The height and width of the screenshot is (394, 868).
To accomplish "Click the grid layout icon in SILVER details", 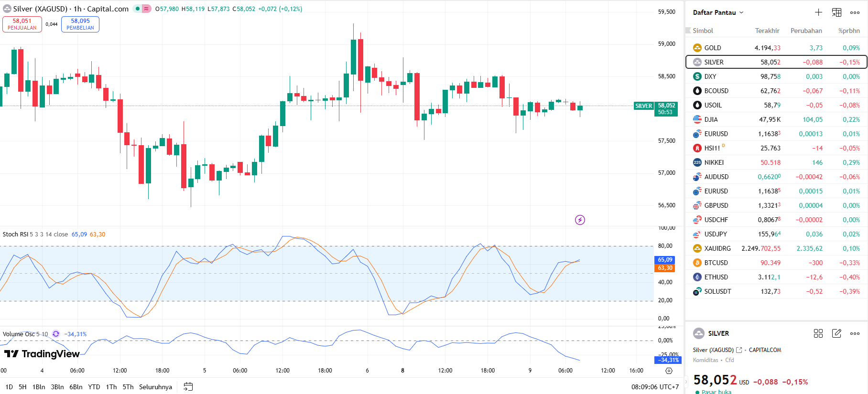I will (818, 333).
